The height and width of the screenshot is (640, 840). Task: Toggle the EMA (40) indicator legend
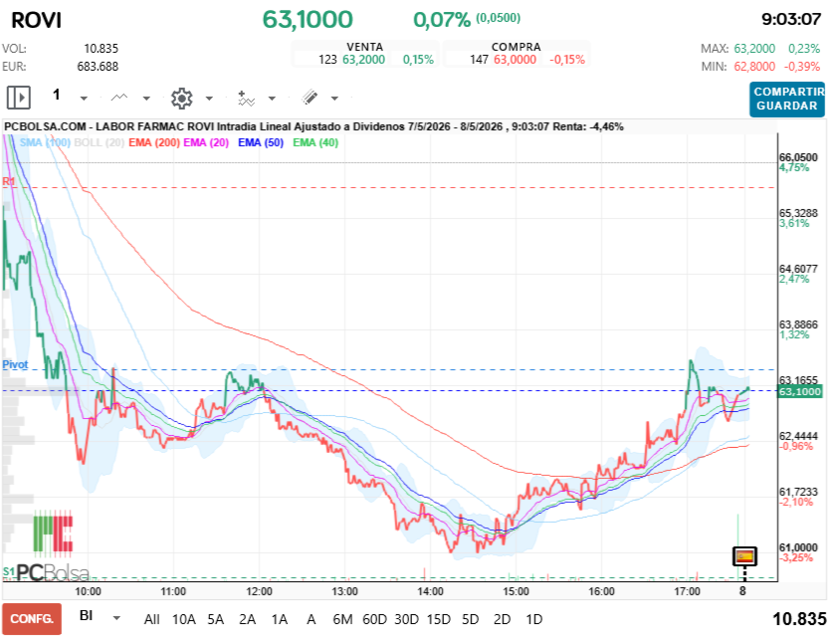click(315, 142)
